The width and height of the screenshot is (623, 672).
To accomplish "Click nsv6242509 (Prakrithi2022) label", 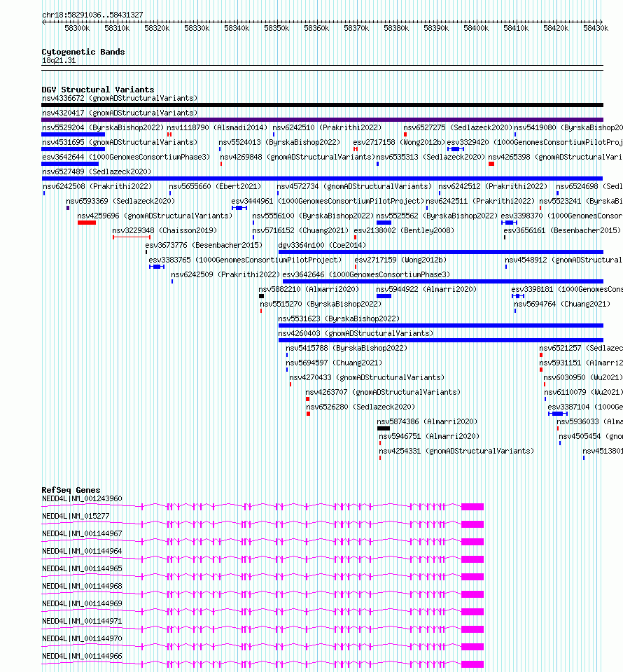I will coord(225,274).
